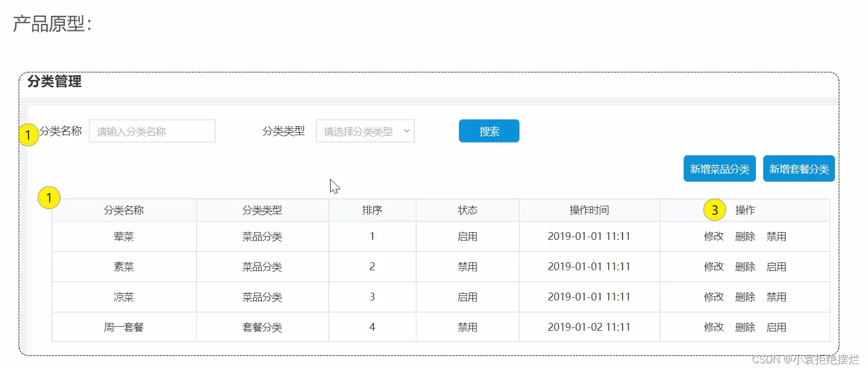This screenshot has width=868, height=370.
Task: Click 修改 on the 素菜 row
Action: (714, 266)
